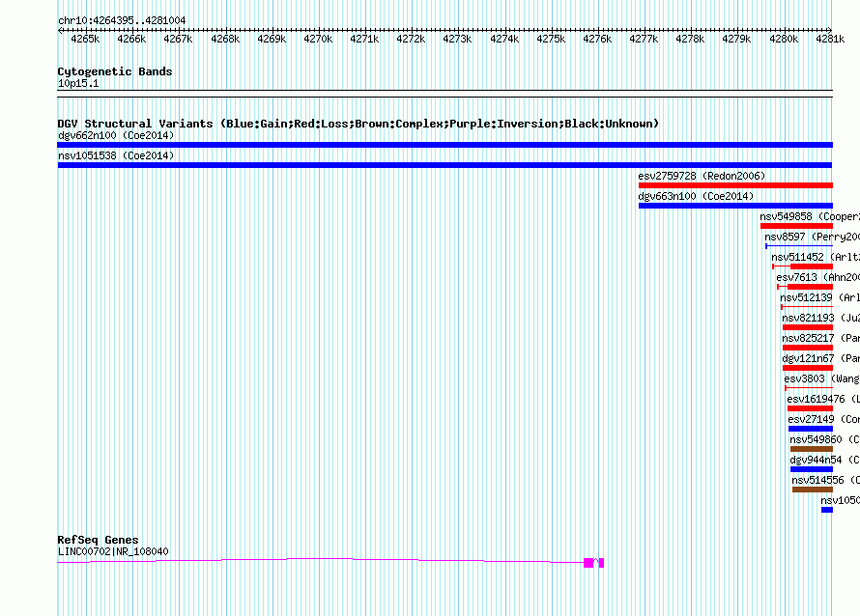Image resolution: width=860 pixels, height=616 pixels.
Task: Click the 4273k ruler tick label
Action: click(457, 39)
